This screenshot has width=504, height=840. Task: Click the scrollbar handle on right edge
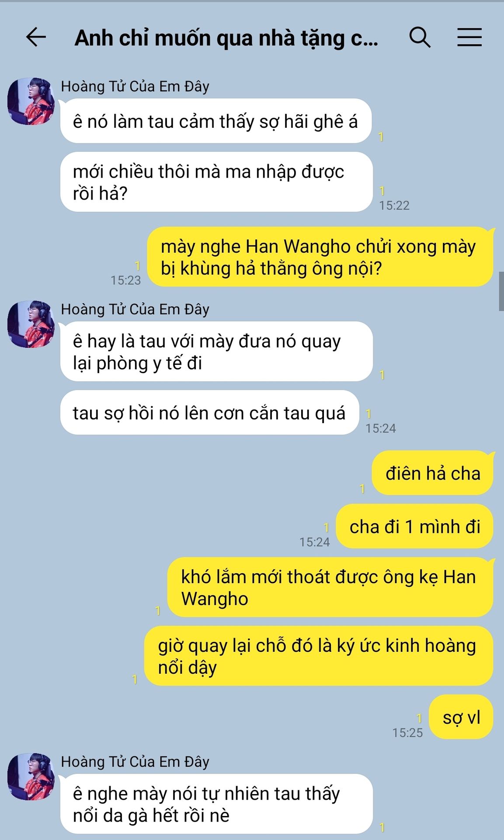point(501,291)
